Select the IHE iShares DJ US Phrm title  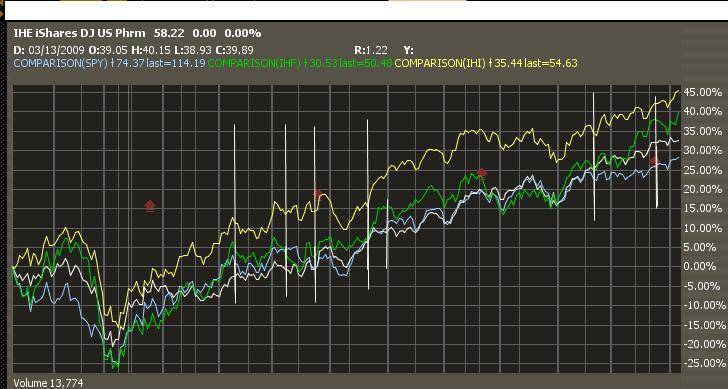coord(79,33)
